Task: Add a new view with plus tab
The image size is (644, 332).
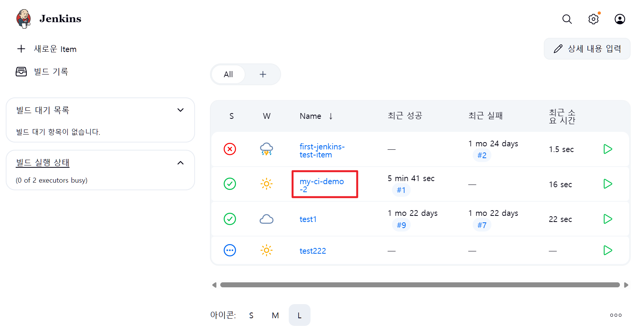Action: 263,74
